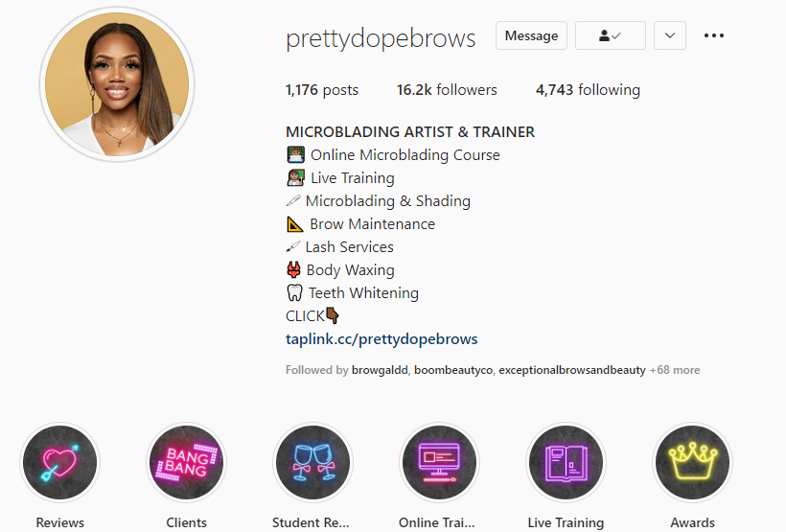Show the +68 more mutual followers

click(675, 370)
